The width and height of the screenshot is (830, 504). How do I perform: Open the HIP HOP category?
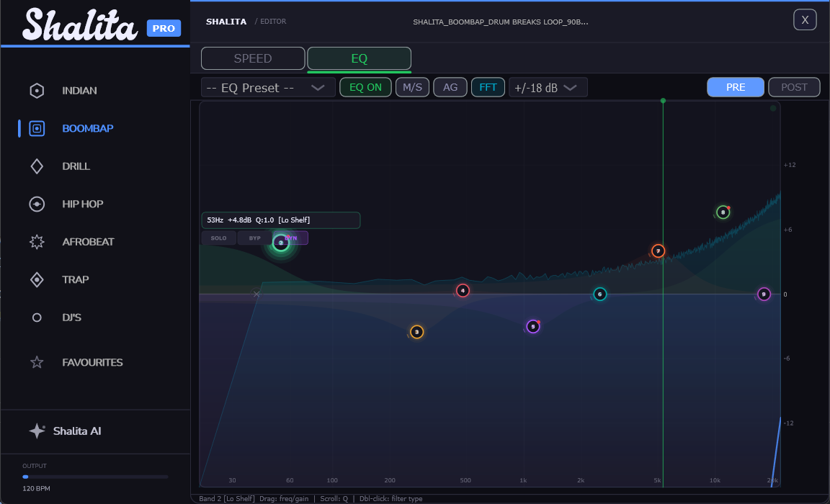tap(83, 204)
